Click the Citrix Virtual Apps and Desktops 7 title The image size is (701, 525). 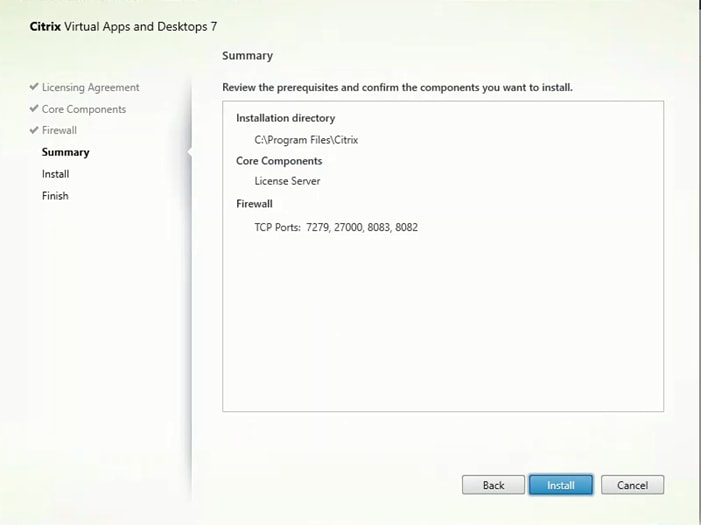123,26
